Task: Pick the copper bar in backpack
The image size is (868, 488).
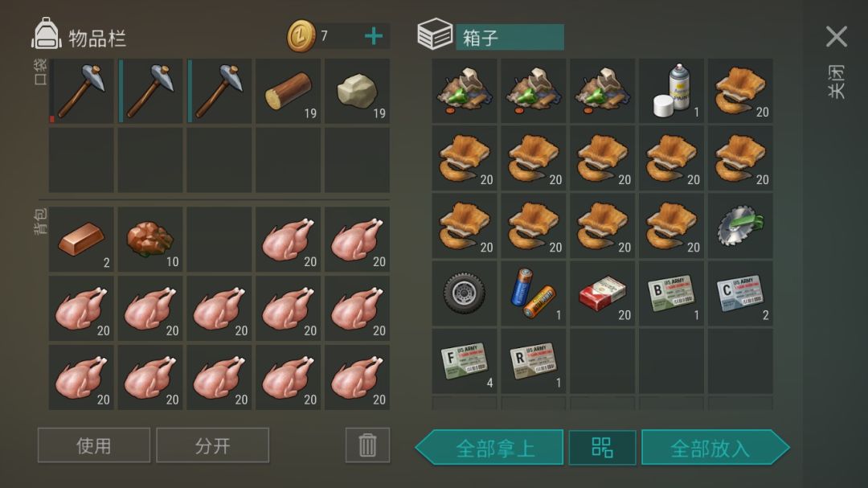Action: [x=81, y=240]
